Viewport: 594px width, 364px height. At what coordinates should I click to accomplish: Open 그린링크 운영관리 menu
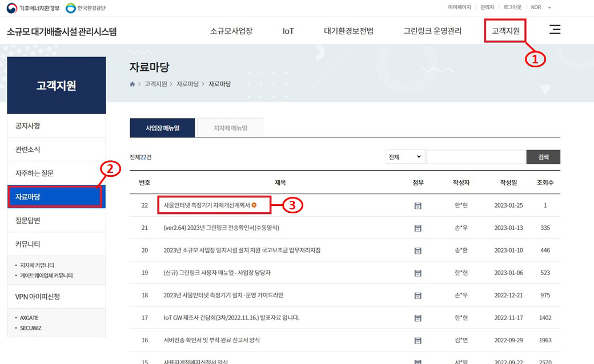pyautogui.click(x=432, y=31)
